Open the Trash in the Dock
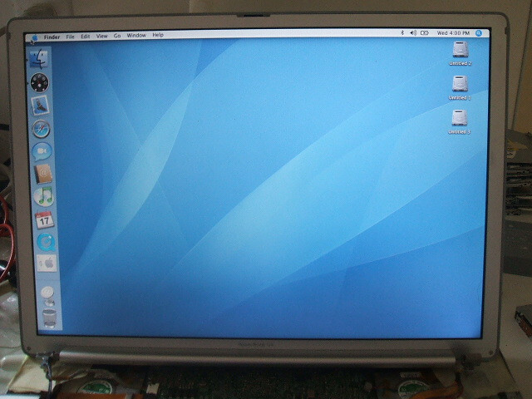Image resolution: width=532 pixels, height=399 pixels. point(50,318)
